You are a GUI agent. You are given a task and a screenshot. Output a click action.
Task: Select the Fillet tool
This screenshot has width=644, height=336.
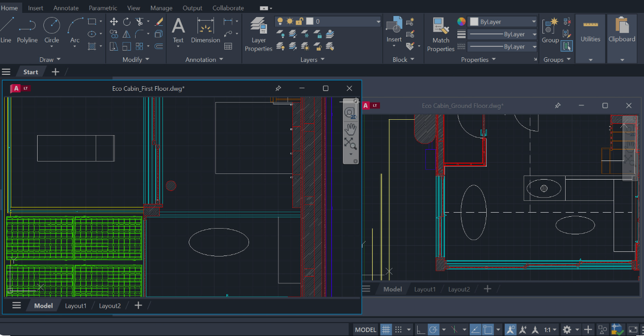139,34
